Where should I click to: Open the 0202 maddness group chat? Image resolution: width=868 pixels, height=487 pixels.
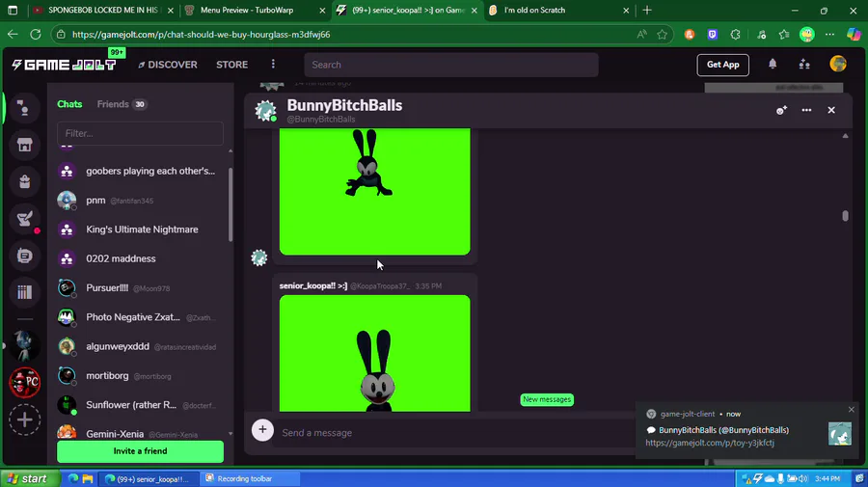(x=140, y=258)
